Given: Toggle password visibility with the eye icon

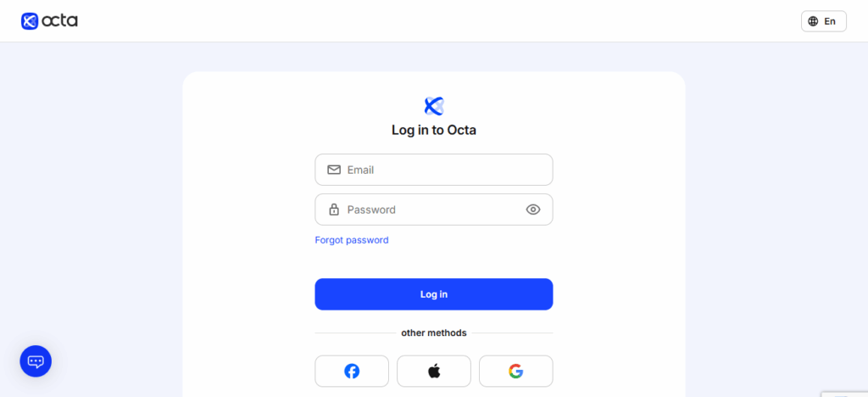Looking at the screenshot, I should pyautogui.click(x=533, y=210).
